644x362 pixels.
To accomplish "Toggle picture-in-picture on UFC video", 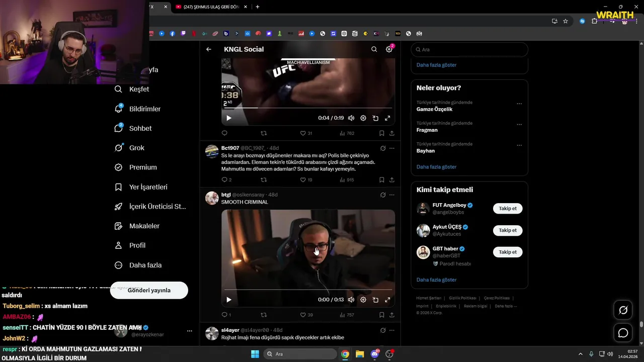I will pyautogui.click(x=375, y=118).
